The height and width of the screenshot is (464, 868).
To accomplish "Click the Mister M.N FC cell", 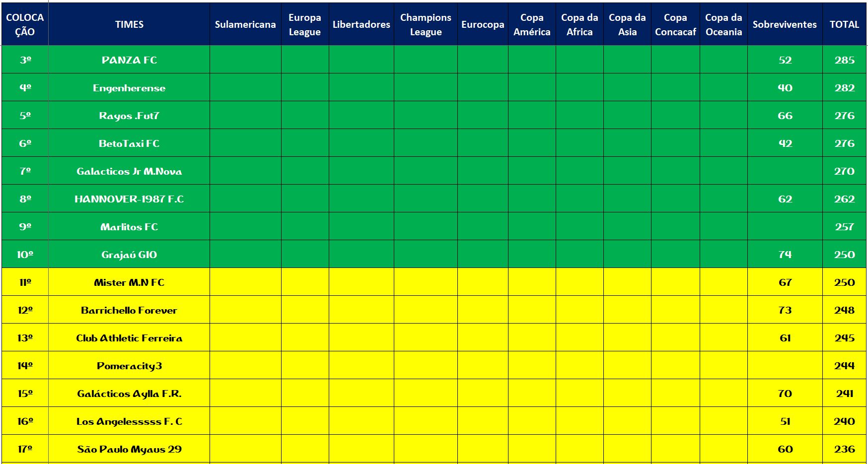I will click(x=129, y=282).
